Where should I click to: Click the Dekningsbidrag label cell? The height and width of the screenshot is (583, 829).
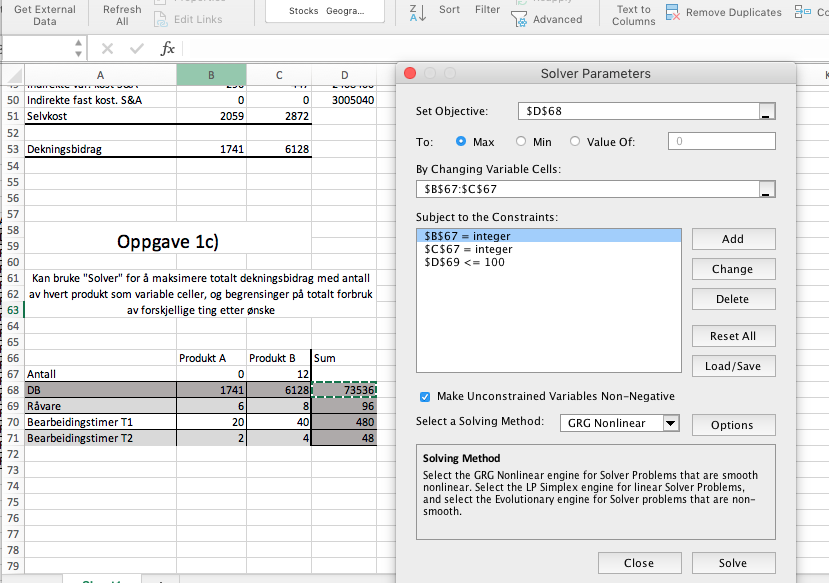pyautogui.click(x=100, y=149)
